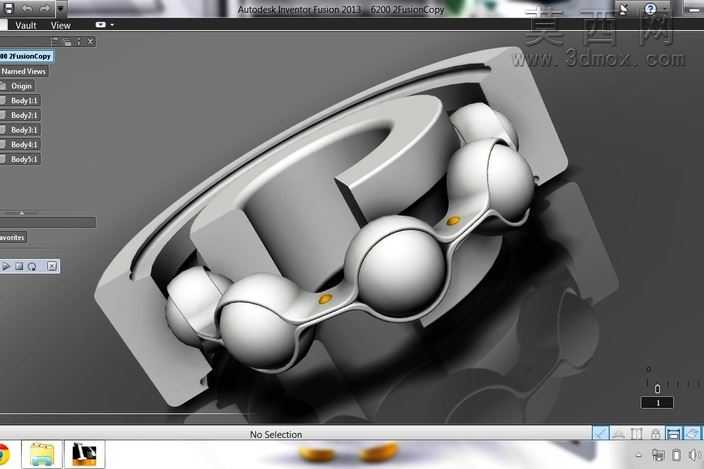Close the playback toolbar
704x469 pixels.
(52, 267)
